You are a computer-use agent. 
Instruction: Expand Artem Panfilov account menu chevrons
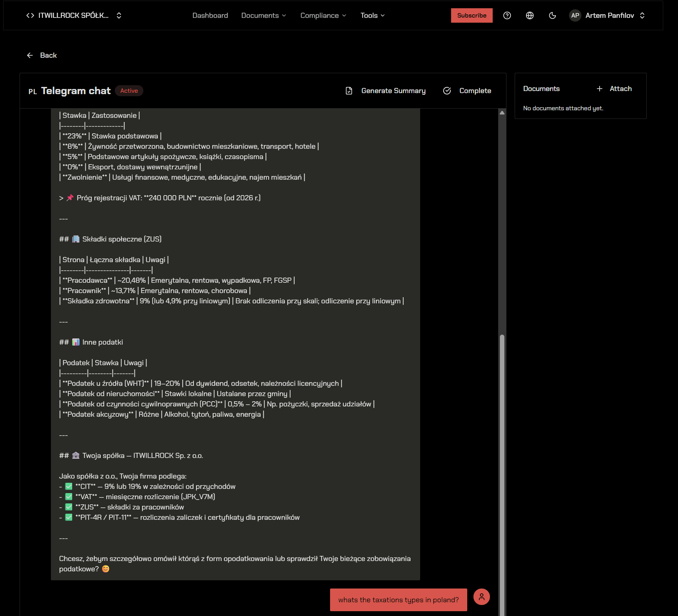642,15
